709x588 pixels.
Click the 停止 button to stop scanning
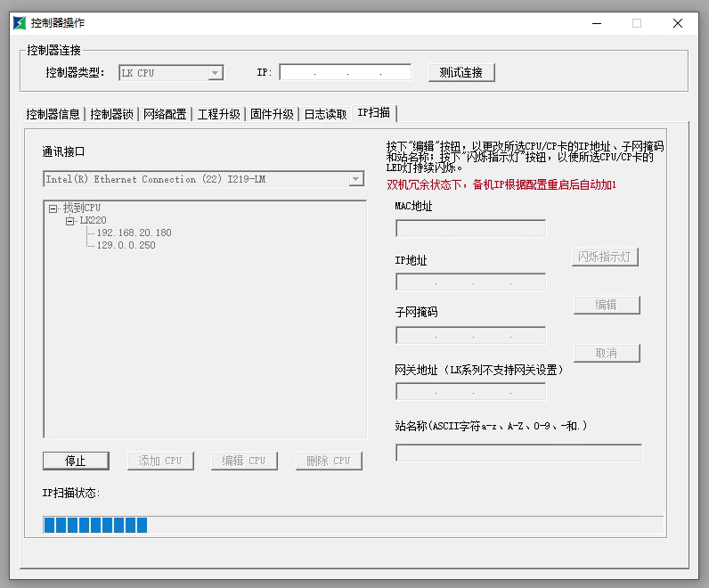click(x=76, y=461)
